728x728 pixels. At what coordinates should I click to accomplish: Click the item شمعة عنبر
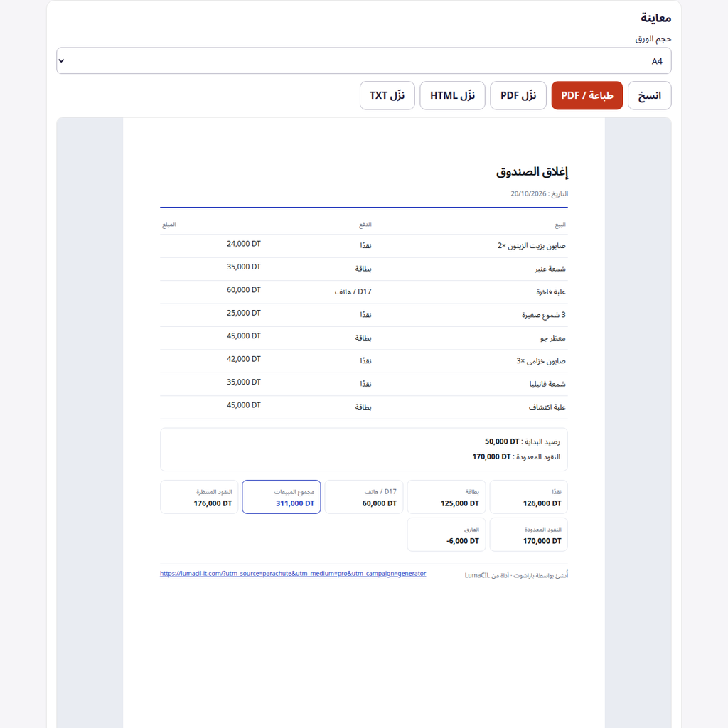point(550,269)
